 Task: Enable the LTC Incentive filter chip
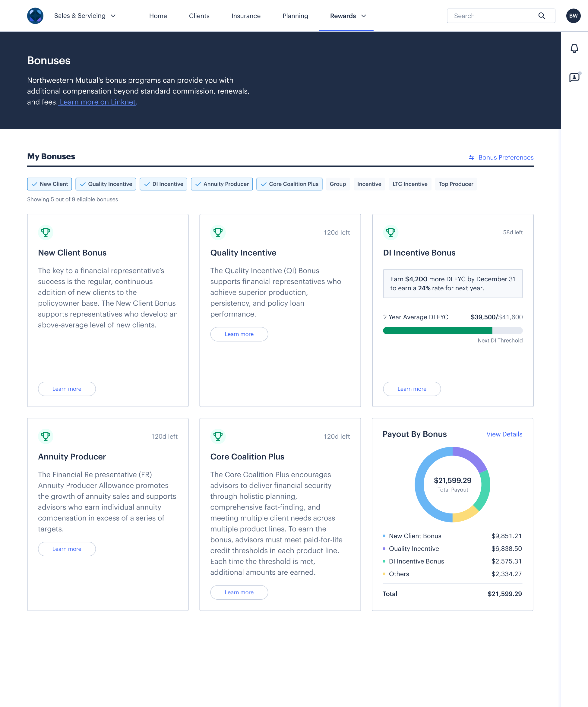[410, 184]
